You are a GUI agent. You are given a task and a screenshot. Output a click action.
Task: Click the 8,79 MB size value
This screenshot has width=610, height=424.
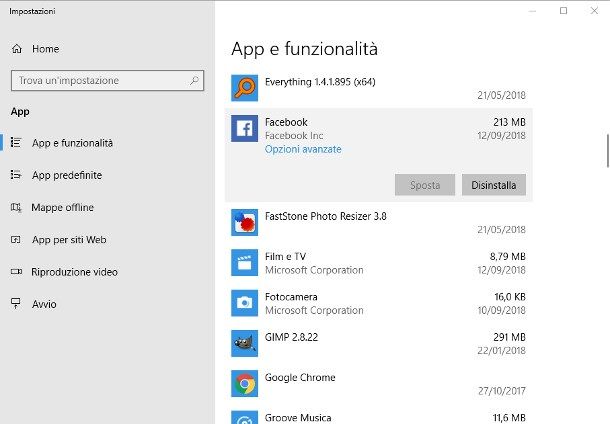(x=507, y=256)
